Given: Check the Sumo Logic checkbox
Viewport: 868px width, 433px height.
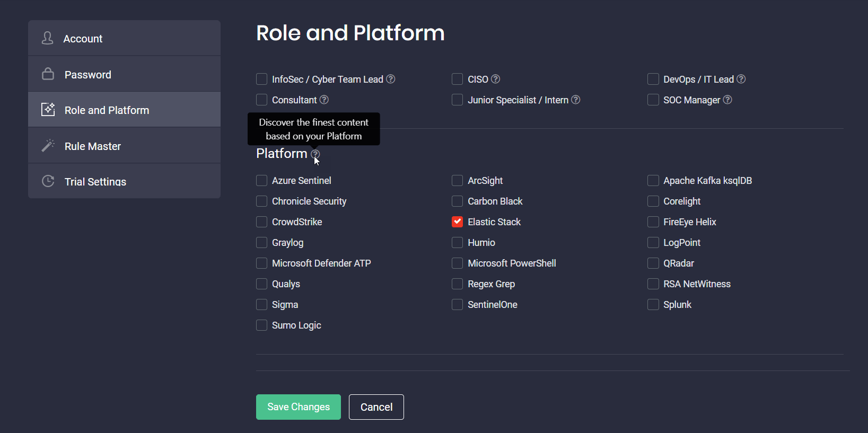Looking at the screenshot, I should pos(261,325).
